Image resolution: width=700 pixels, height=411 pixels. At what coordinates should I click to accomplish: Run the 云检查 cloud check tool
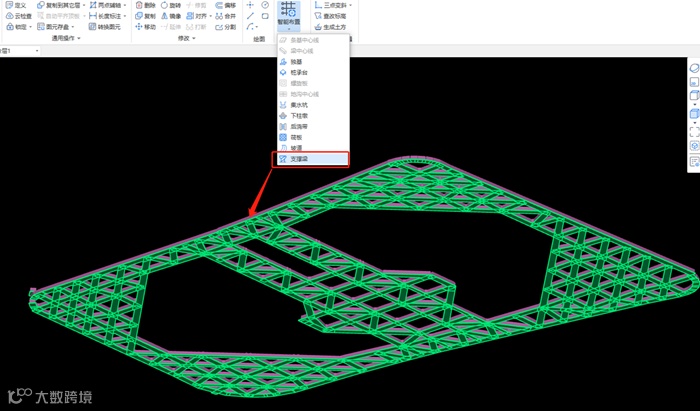19,16
